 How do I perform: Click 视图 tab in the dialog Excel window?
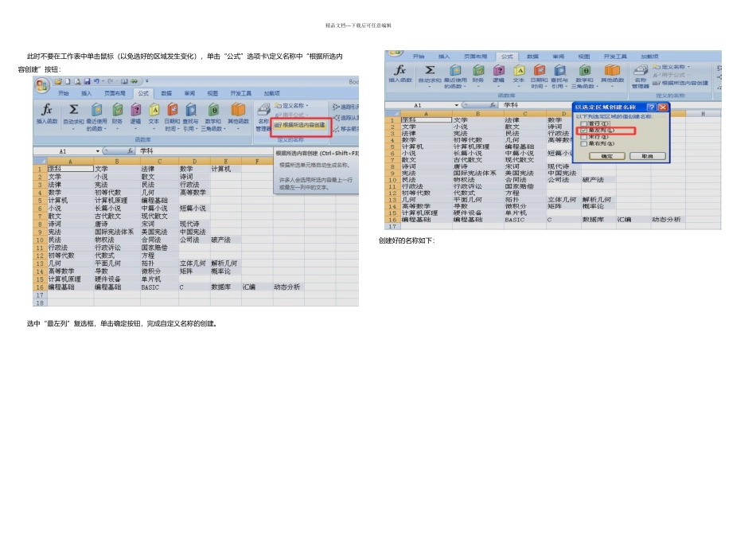tap(584, 57)
